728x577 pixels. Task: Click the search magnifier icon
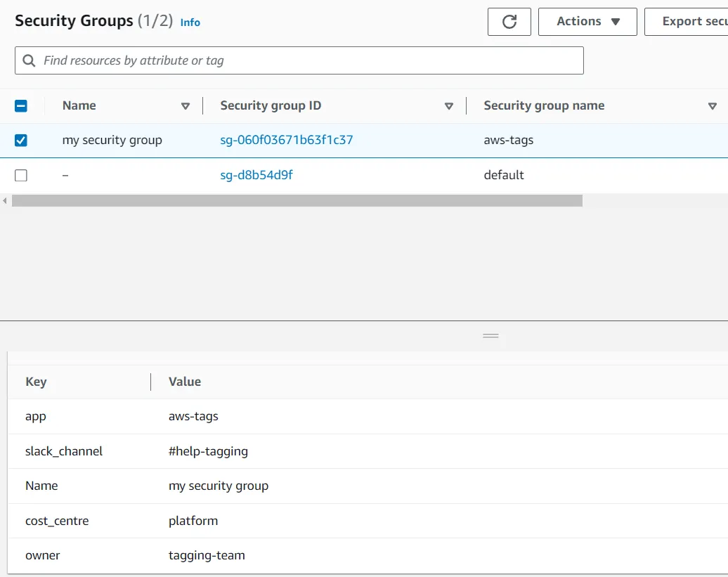coord(29,60)
